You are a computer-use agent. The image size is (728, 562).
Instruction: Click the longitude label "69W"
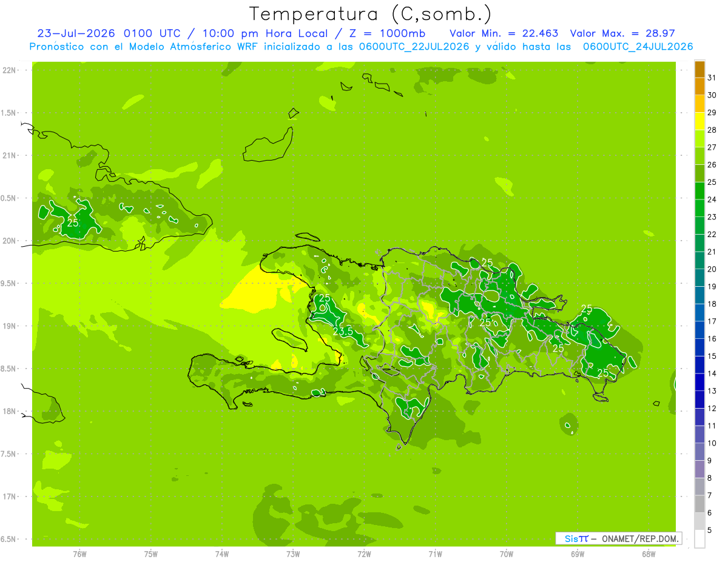click(578, 554)
